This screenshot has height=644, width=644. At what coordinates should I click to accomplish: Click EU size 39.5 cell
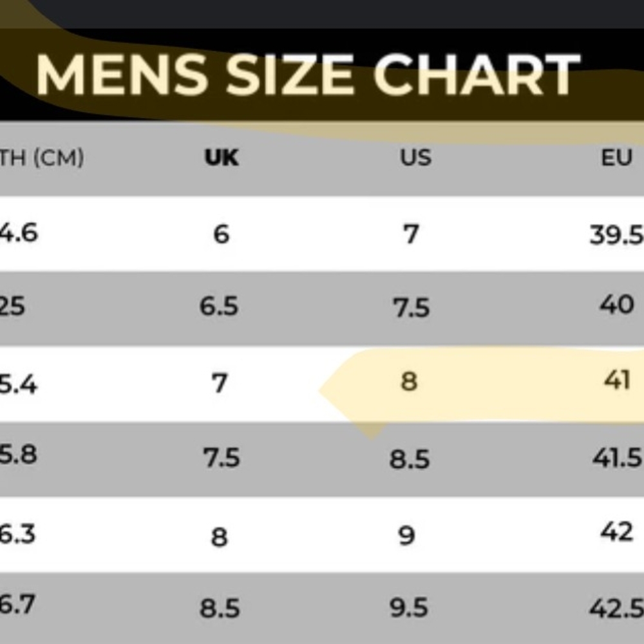coord(616,235)
